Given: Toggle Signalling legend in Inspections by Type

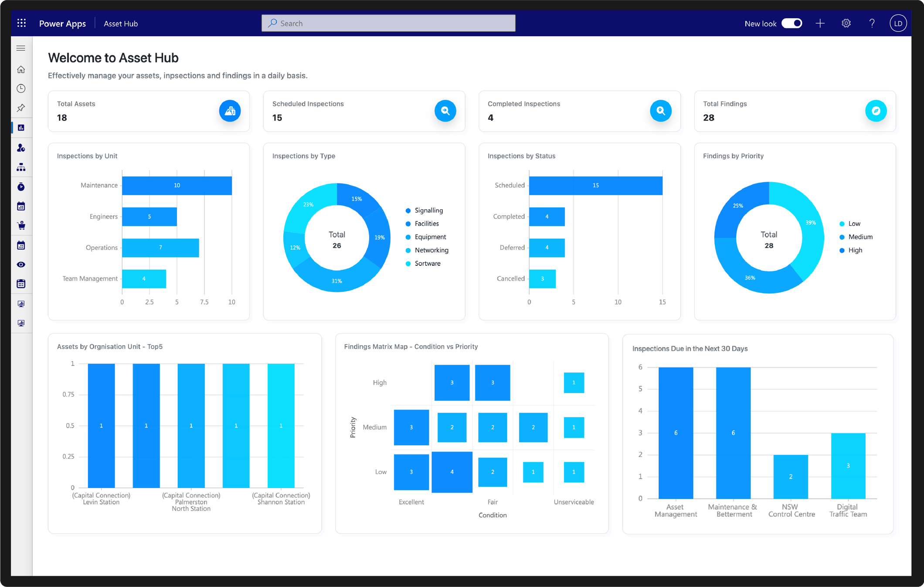Looking at the screenshot, I should tap(424, 210).
